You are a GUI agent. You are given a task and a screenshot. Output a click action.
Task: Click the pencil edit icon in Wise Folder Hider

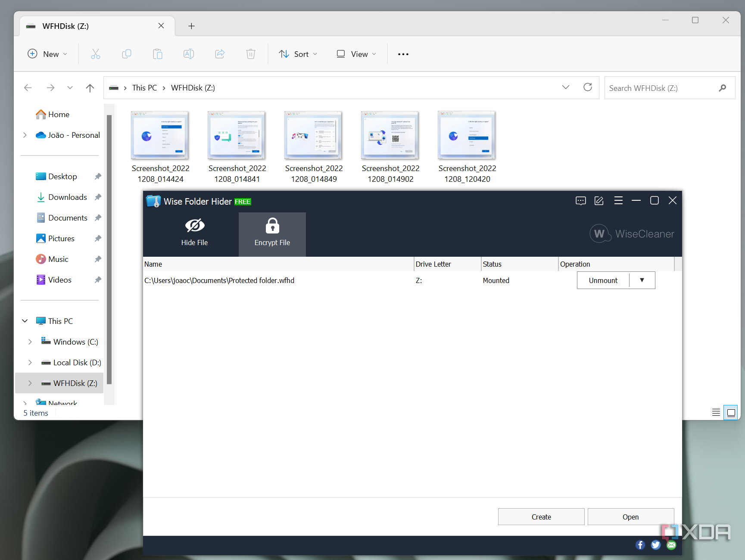(599, 201)
